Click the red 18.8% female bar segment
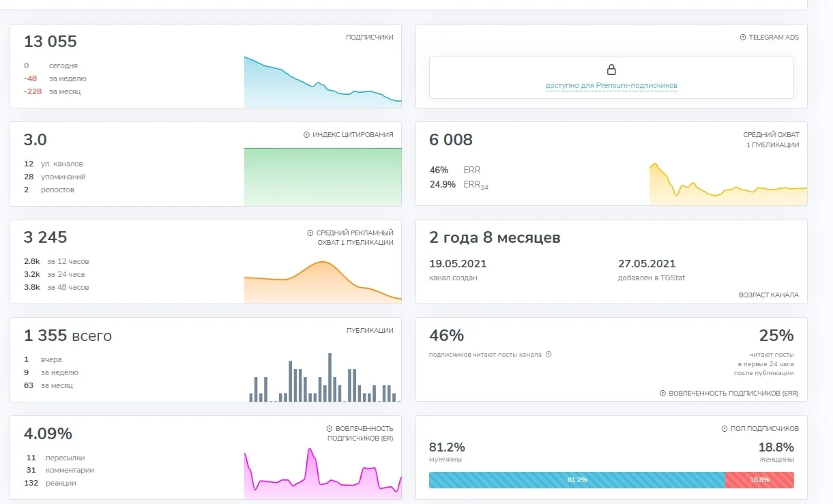833x504 pixels. click(x=759, y=480)
